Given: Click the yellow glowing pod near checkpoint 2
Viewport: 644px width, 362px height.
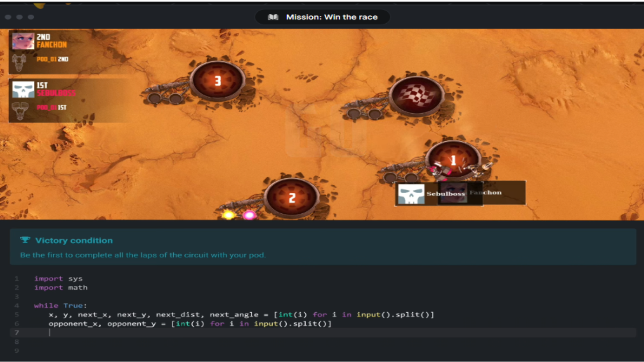Looking at the screenshot, I should [x=229, y=214].
